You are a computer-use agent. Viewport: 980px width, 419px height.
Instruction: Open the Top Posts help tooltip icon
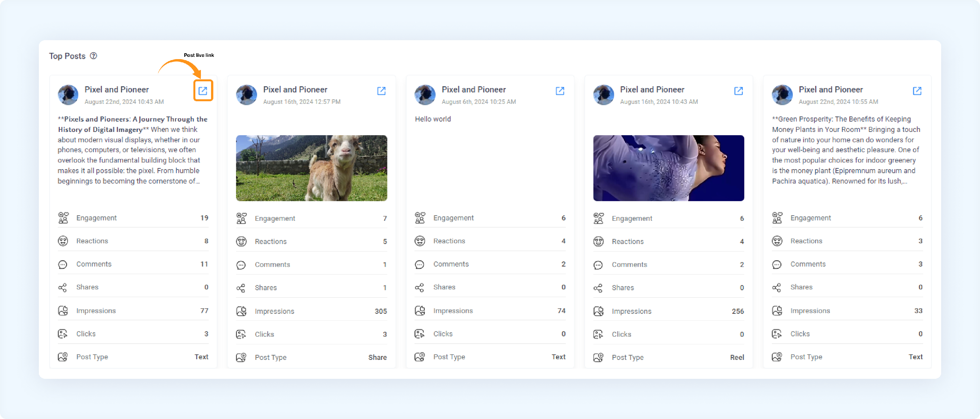point(94,56)
